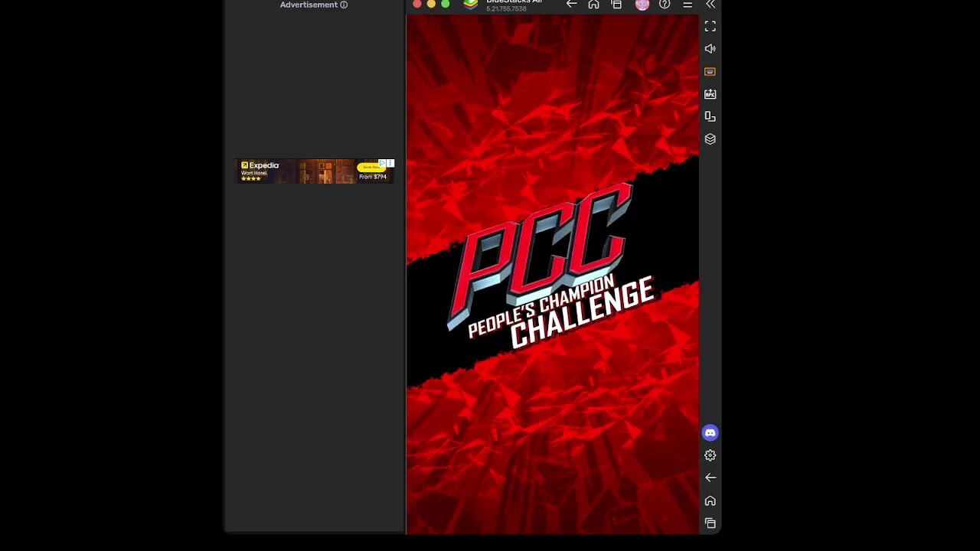
Task: Click the sidebar home icon near bottom
Action: 710,500
